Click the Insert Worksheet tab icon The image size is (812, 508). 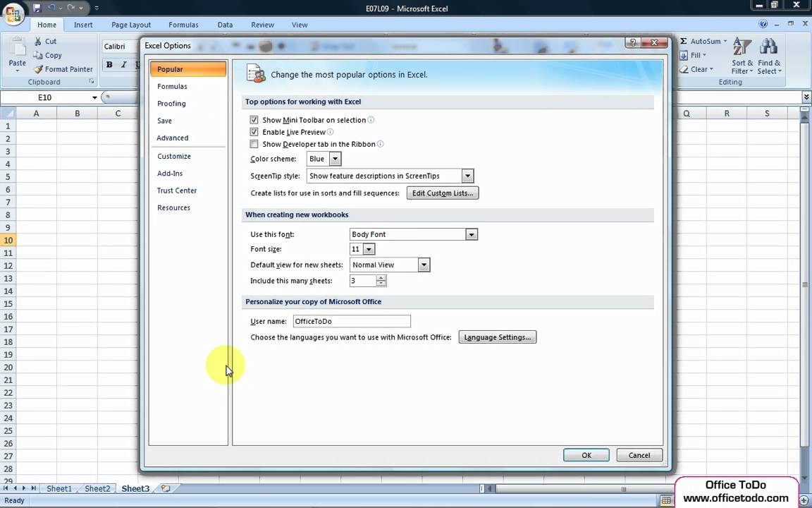[x=165, y=488]
